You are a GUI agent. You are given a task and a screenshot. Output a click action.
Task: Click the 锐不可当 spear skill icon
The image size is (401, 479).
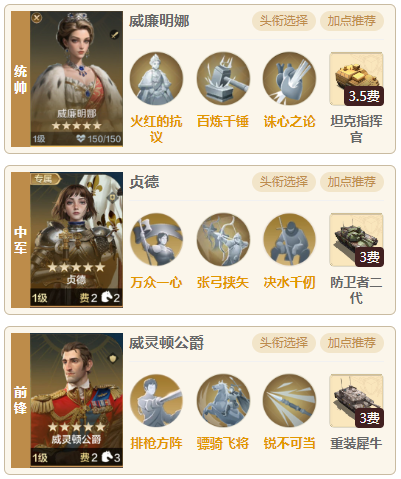tap(289, 401)
